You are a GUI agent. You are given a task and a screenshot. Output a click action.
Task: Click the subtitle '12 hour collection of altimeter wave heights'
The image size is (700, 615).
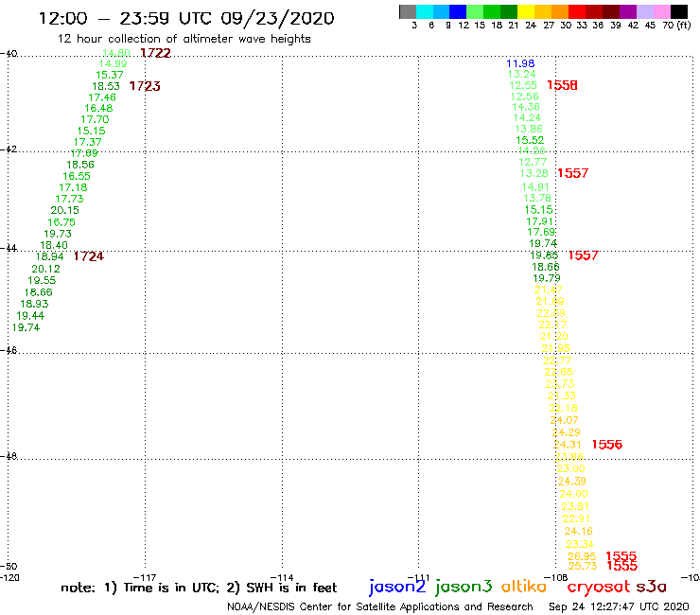(184, 39)
